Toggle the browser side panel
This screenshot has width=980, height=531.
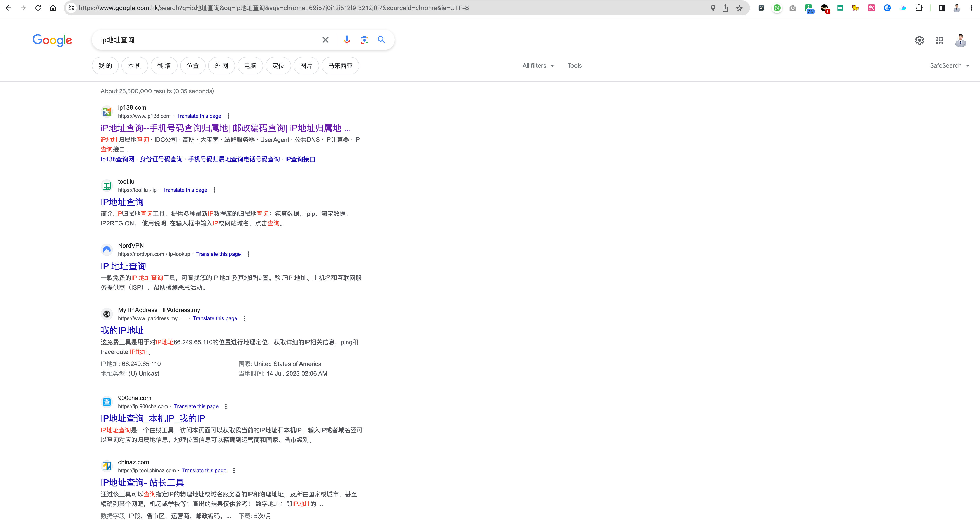click(x=942, y=8)
